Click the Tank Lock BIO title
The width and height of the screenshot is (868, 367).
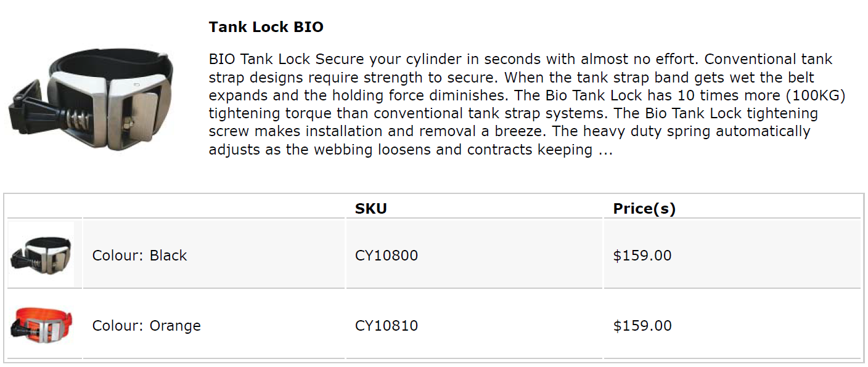click(x=266, y=27)
